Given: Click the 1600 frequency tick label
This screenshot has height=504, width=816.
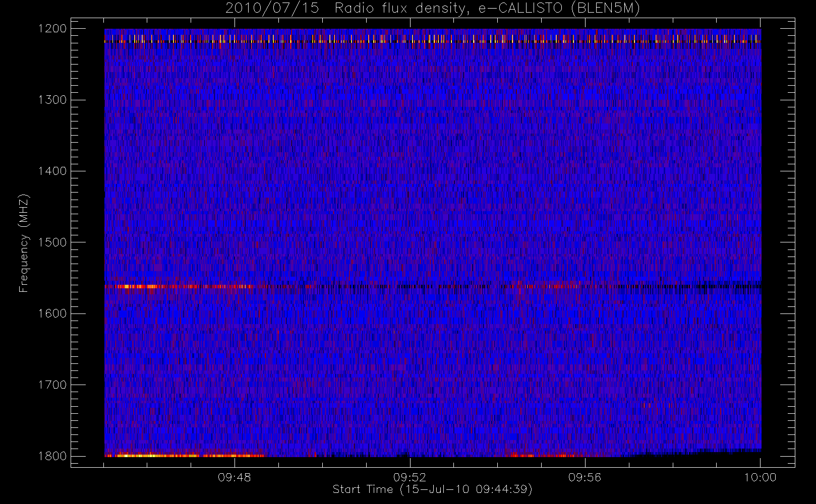Looking at the screenshot, I should 52,313.
